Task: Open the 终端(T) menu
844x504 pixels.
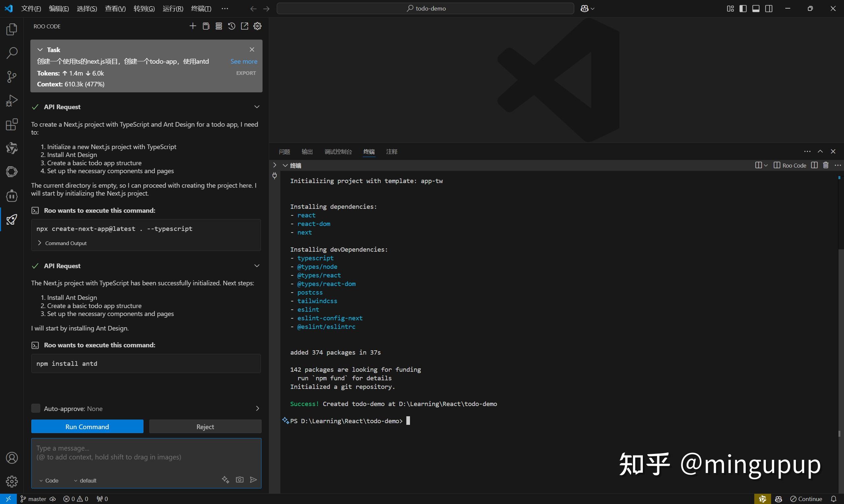Action: [x=201, y=9]
